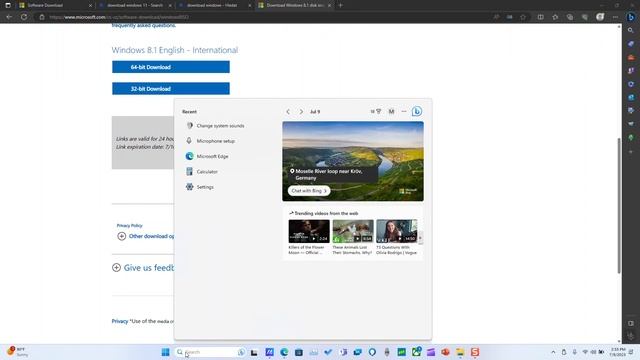640x360 pixels.
Task: Click the 32-bit Download button
Action: point(171,89)
